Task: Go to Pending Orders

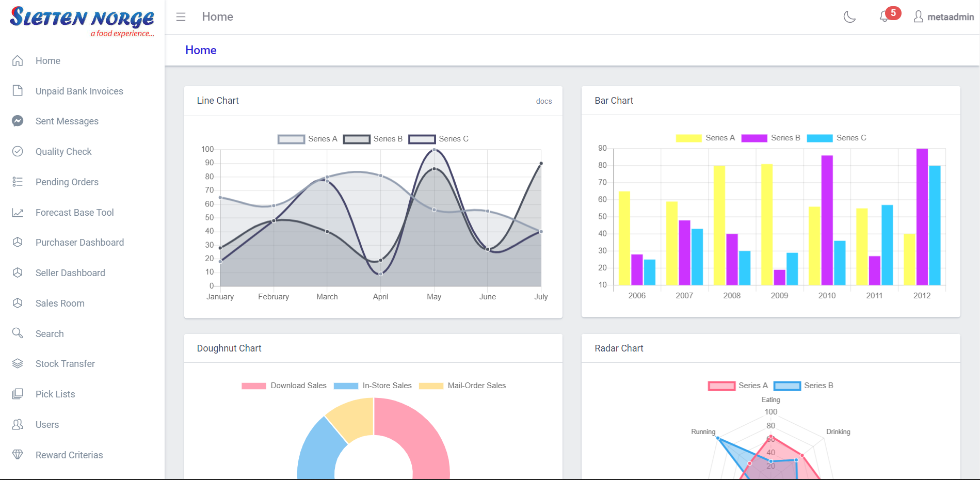Action: click(x=67, y=182)
